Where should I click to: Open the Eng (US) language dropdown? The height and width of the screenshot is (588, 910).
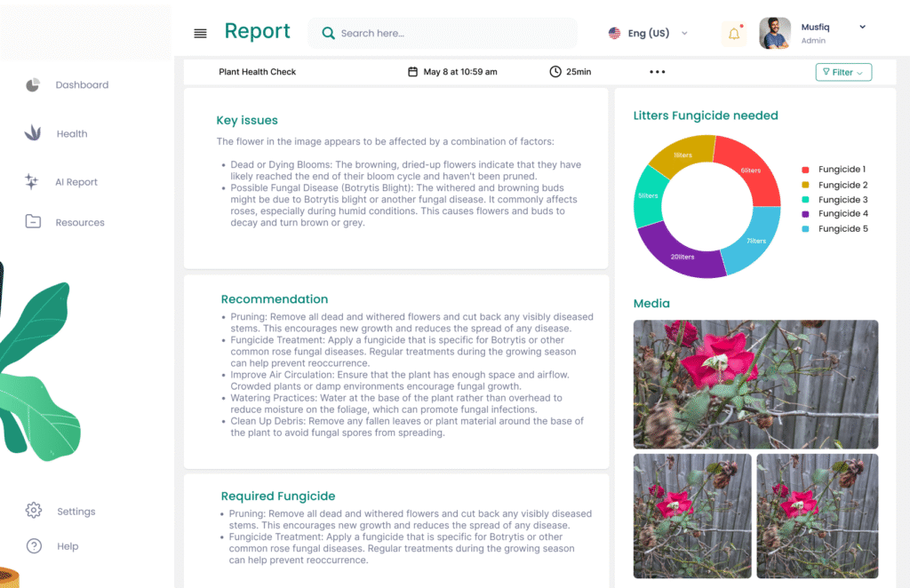click(648, 34)
